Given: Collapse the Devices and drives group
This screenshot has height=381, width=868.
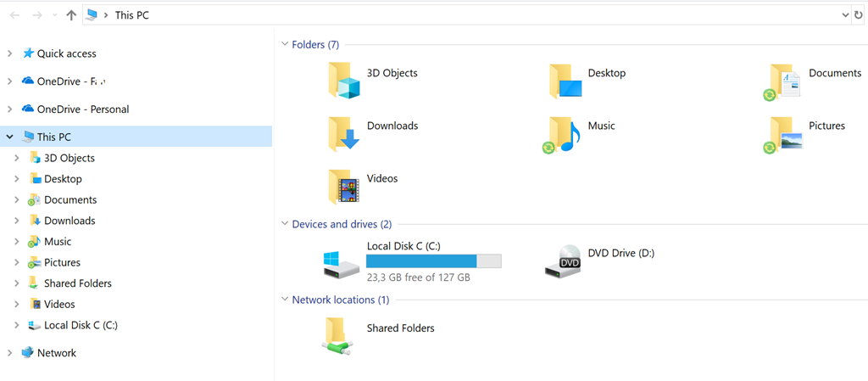Looking at the screenshot, I should [x=284, y=224].
